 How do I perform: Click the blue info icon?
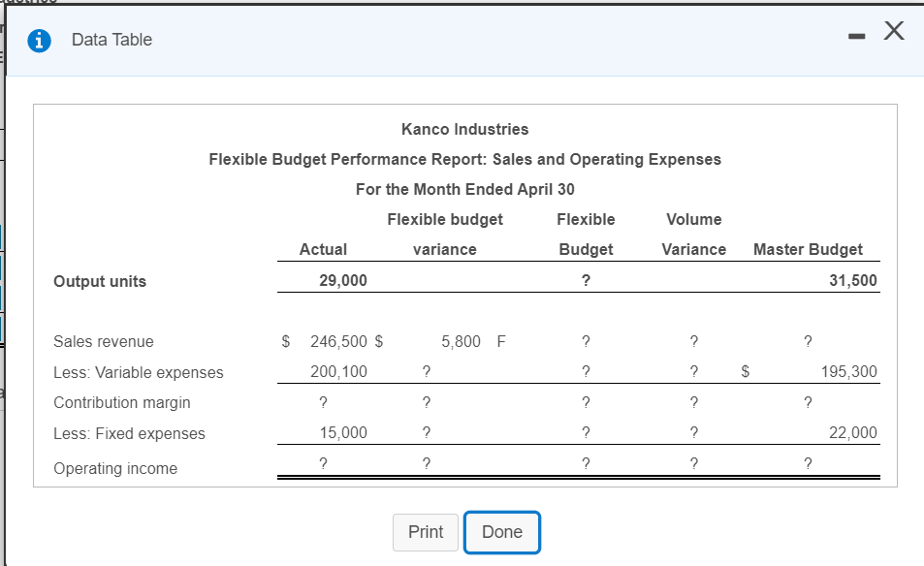tap(40, 41)
